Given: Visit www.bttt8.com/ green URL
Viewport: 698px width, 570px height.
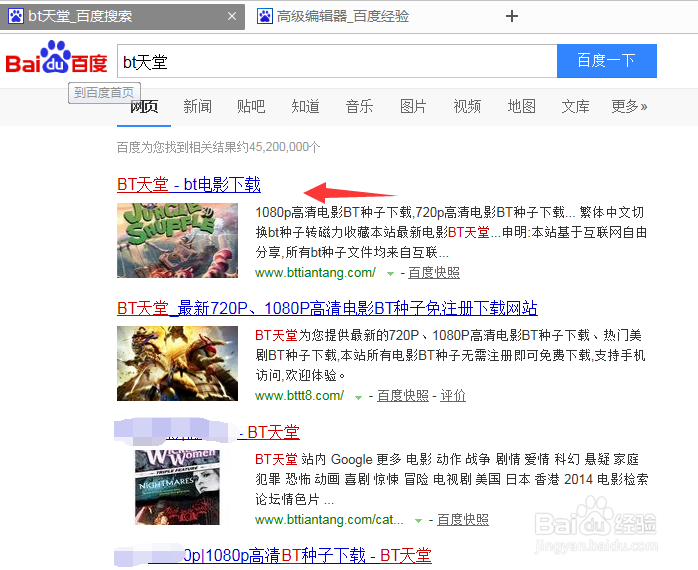Looking at the screenshot, I should [x=299, y=395].
